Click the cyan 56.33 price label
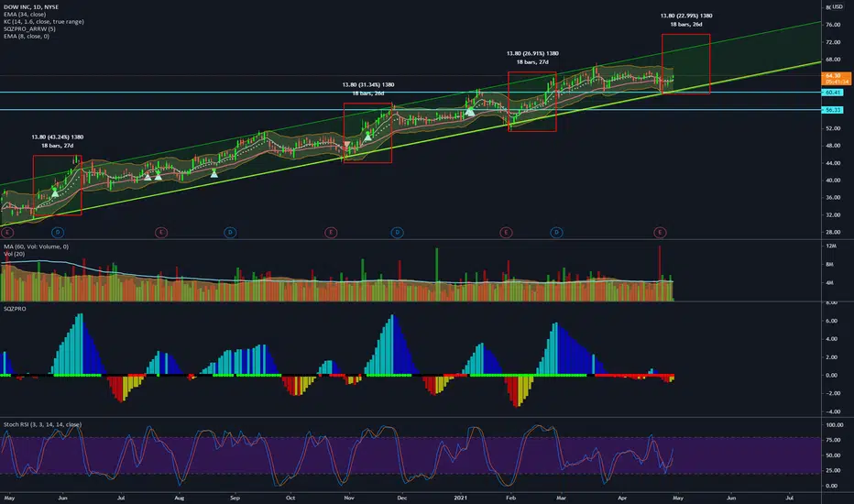This screenshot has width=854, height=504. (x=833, y=110)
